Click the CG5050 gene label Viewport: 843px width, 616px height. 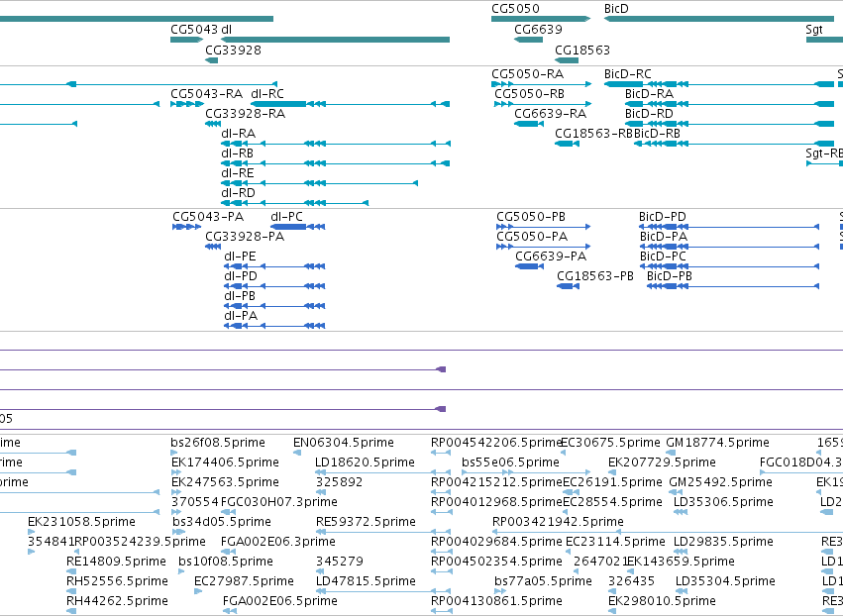point(515,9)
